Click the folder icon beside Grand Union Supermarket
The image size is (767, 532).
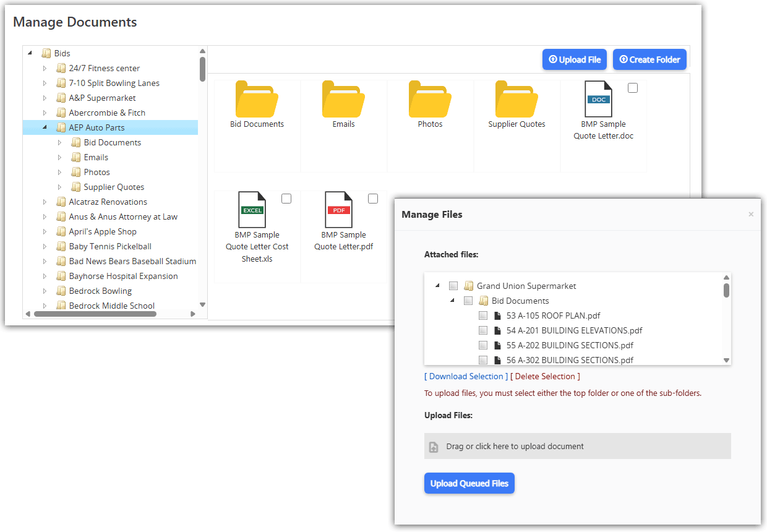(x=469, y=285)
